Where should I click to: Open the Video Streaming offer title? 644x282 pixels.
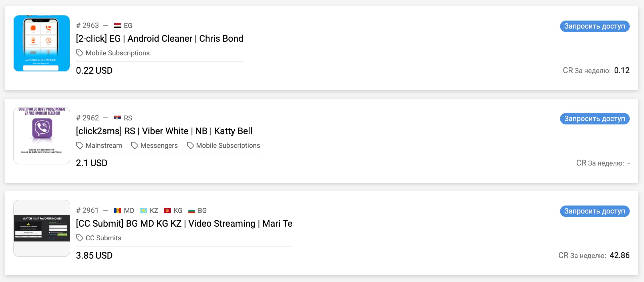click(184, 223)
